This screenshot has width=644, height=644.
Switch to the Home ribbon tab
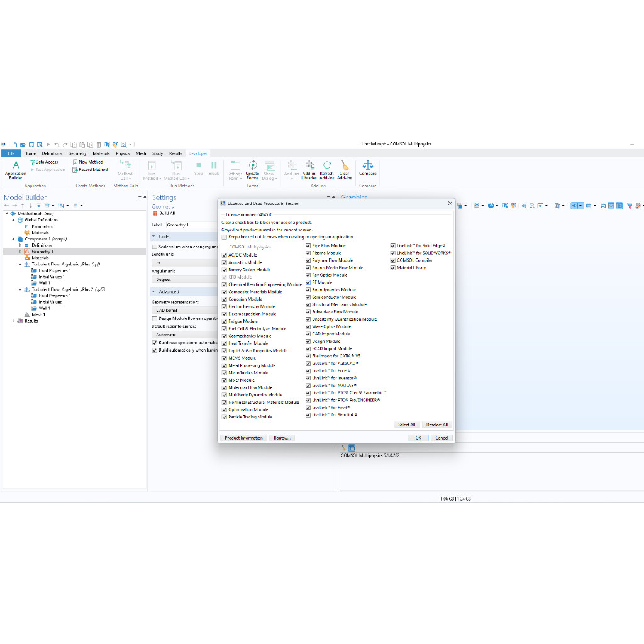pos(30,153)
